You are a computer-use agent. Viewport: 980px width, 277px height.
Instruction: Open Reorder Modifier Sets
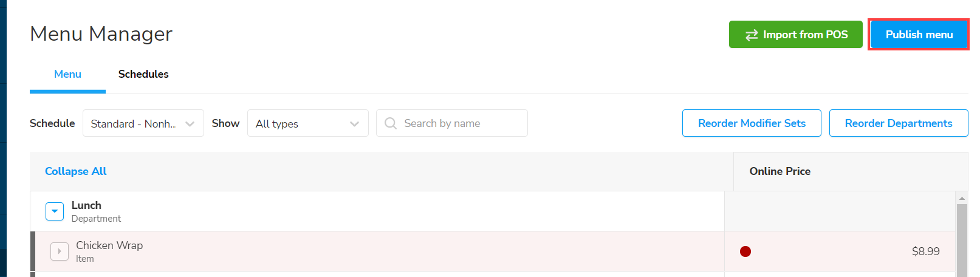coord(751,123)
